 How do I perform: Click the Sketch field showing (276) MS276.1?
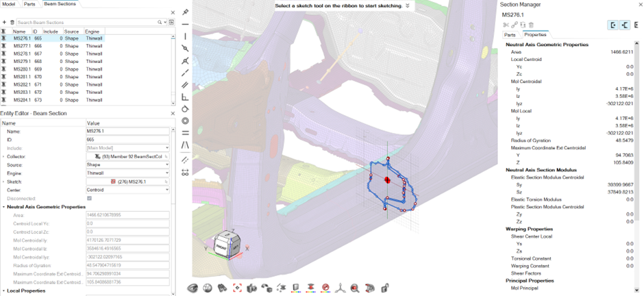[x=127, y=182]
